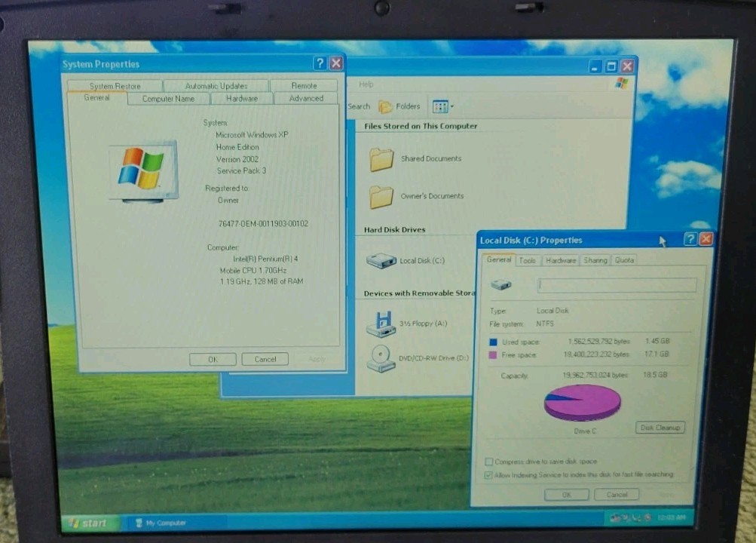
Task: Click Cancel in Local Disk Properties
Action: click(x=617, y=495)
